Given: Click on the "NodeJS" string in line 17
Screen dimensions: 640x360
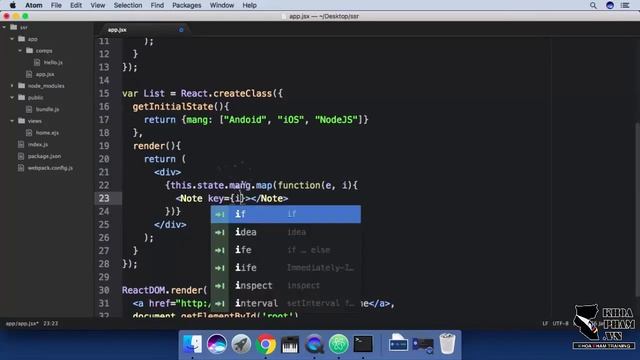Looking at the screenshot, I should tap(336, 120).
